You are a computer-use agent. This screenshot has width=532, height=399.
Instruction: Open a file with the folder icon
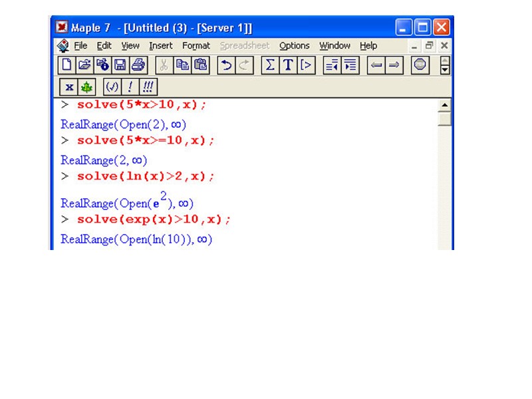84,65
